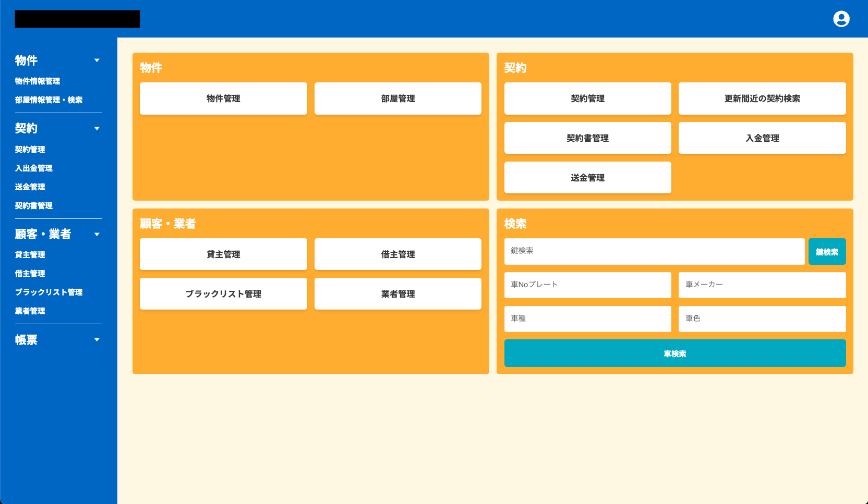Open the user account profile icon
This screenshot has width=868, height=504.
[x=841, y=19]
